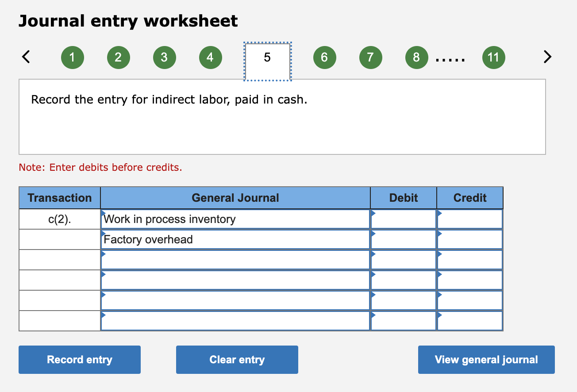This screenshot has height=392, width=577.
Task: Click the Debit cell for Work in process inventory
Action: 403,219
